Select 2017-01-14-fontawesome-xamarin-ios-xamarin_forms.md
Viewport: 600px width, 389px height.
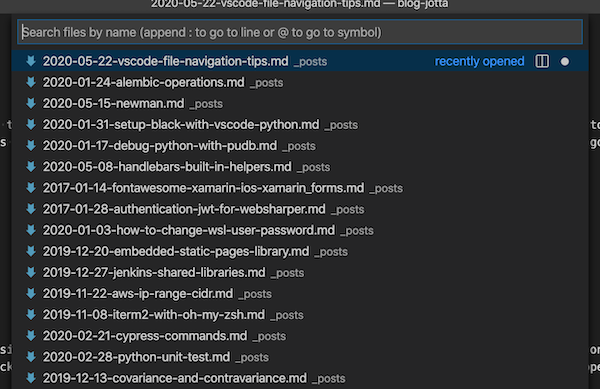(x=300, y=188)
